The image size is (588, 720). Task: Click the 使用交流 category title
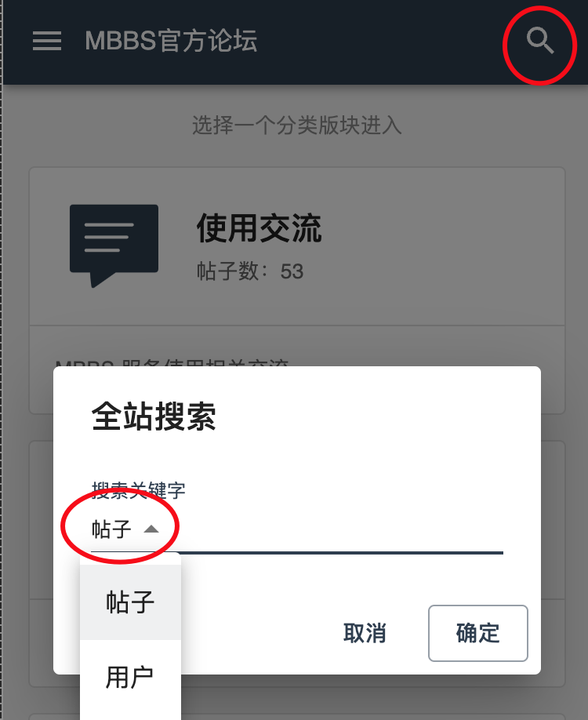(260, 228)
